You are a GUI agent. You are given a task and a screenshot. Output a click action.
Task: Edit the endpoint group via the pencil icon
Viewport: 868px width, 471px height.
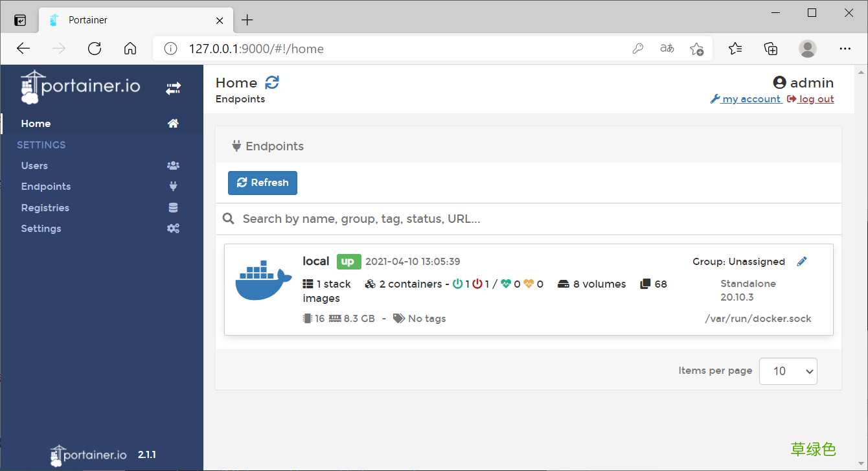pos(802,261)
